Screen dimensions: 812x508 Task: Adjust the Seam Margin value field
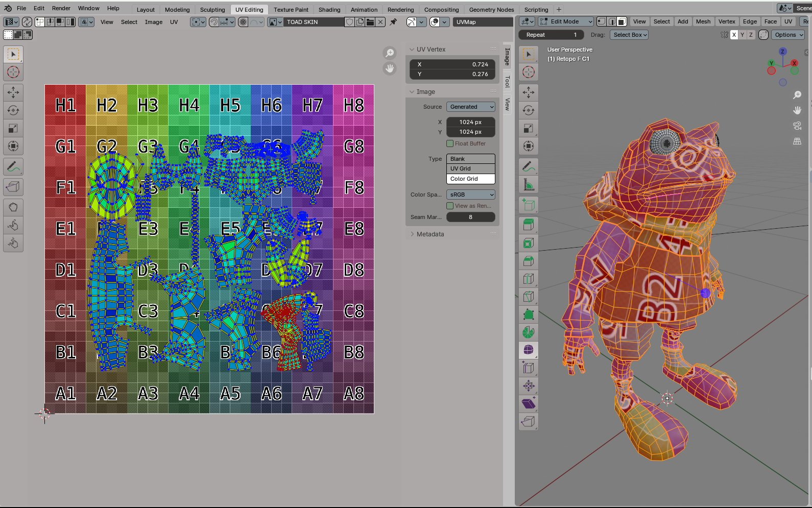470,217
